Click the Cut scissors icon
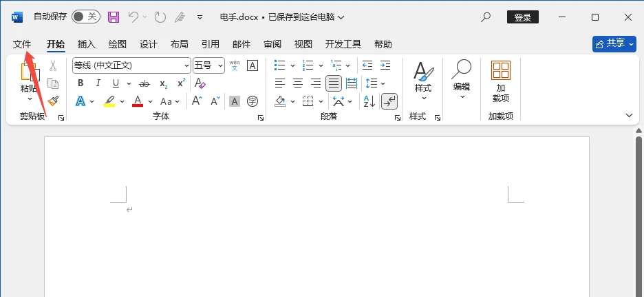 tap(53, 65)
